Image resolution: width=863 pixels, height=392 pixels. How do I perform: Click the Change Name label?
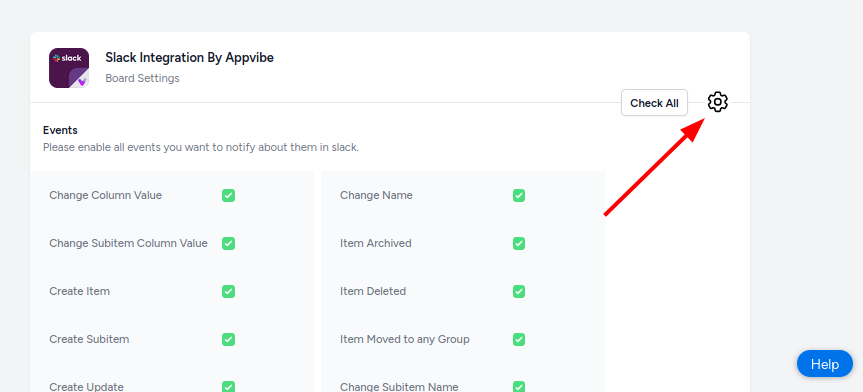pyautogui.click(x=376, y=195)
